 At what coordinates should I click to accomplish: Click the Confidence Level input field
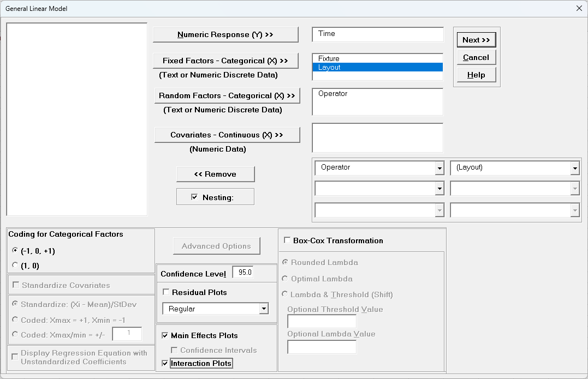click(x=242, y=273)
